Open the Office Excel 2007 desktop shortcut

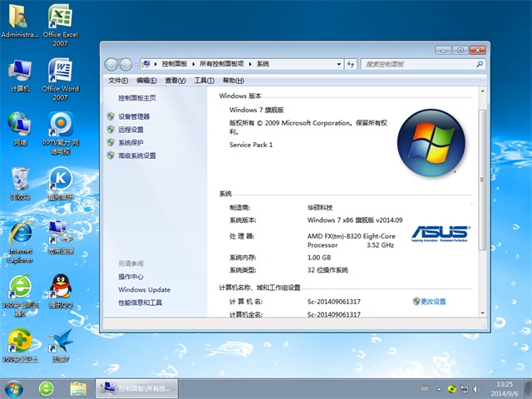[60, 18]
